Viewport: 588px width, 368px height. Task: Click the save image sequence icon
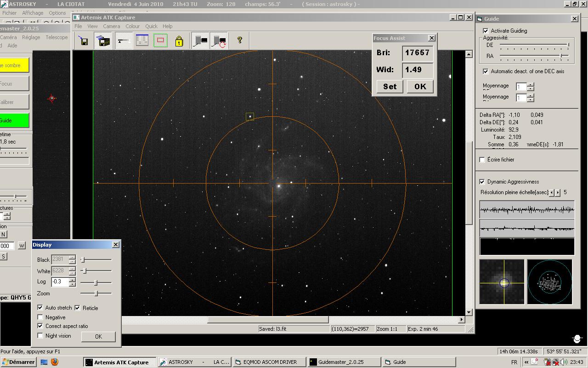[x=104, y=41]
